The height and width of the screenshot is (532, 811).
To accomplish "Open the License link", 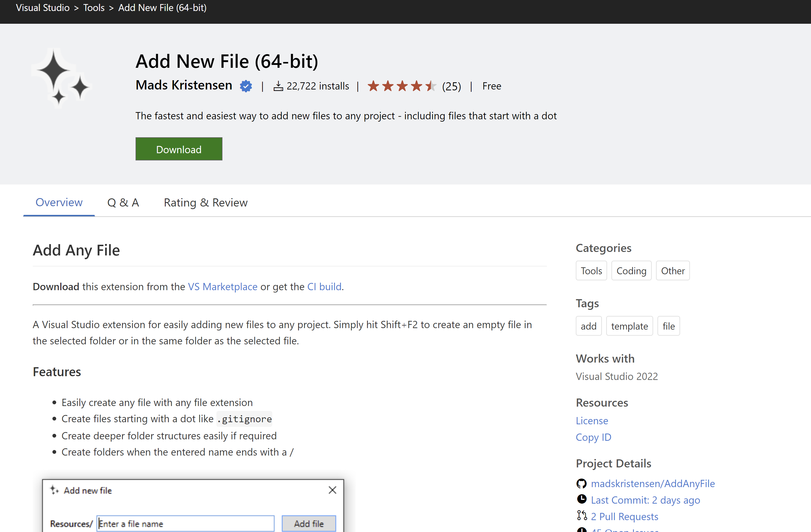I will coord(591,421).
